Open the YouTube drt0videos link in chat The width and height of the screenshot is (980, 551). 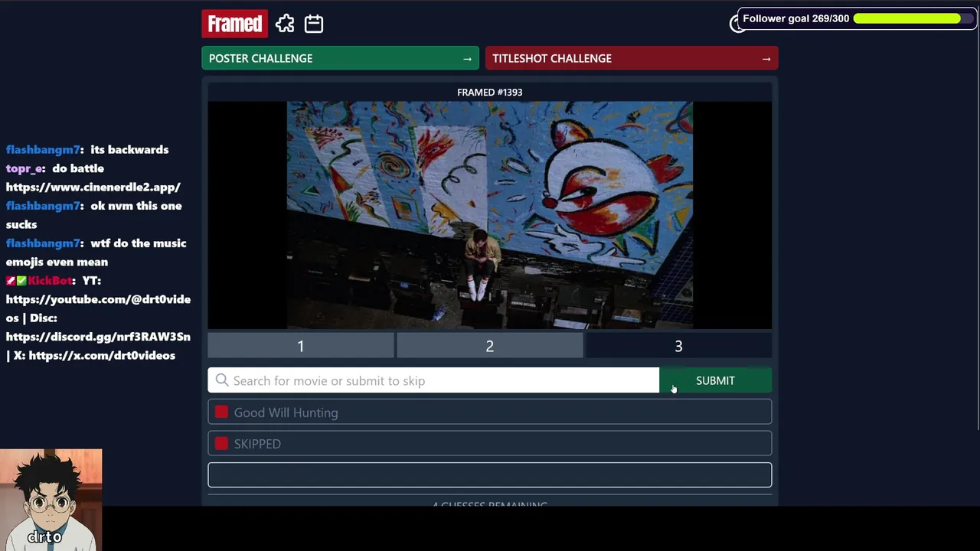tap(98, 308)
